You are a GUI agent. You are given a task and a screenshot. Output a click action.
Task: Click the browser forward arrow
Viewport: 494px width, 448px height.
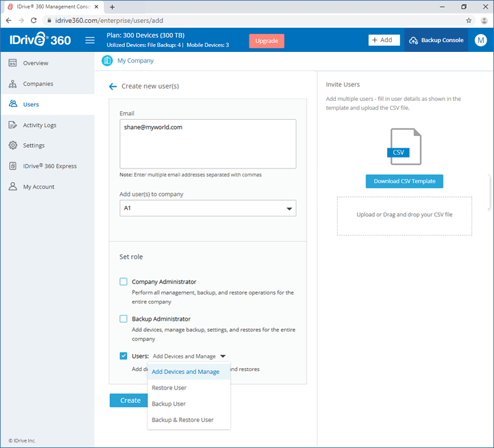21,20
